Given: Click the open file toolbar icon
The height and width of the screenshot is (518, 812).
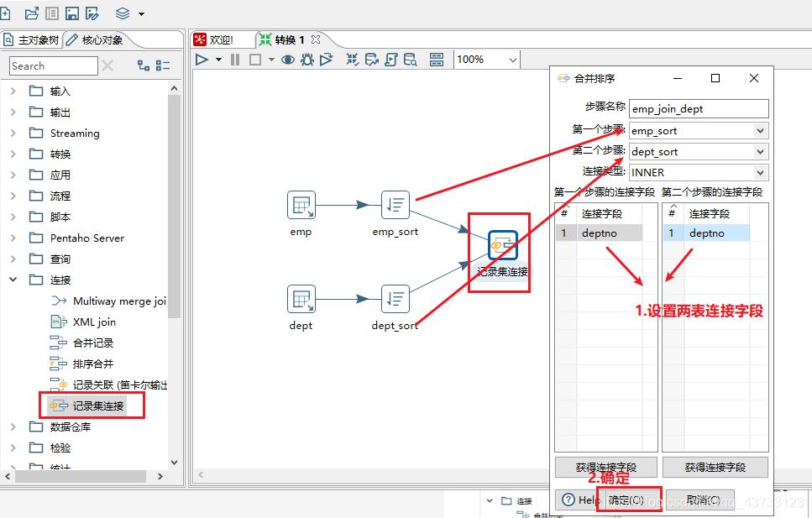Looking at the screenshot, I should [32, 13].
